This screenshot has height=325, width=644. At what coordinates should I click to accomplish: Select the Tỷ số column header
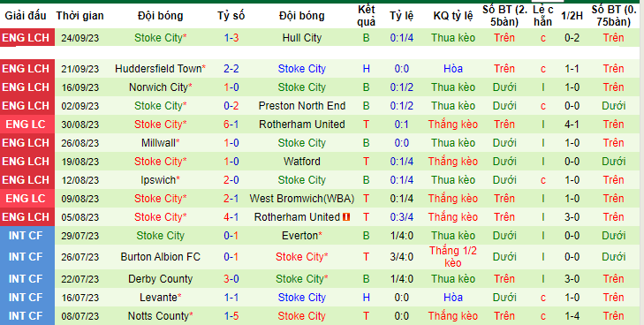[231, 16]
